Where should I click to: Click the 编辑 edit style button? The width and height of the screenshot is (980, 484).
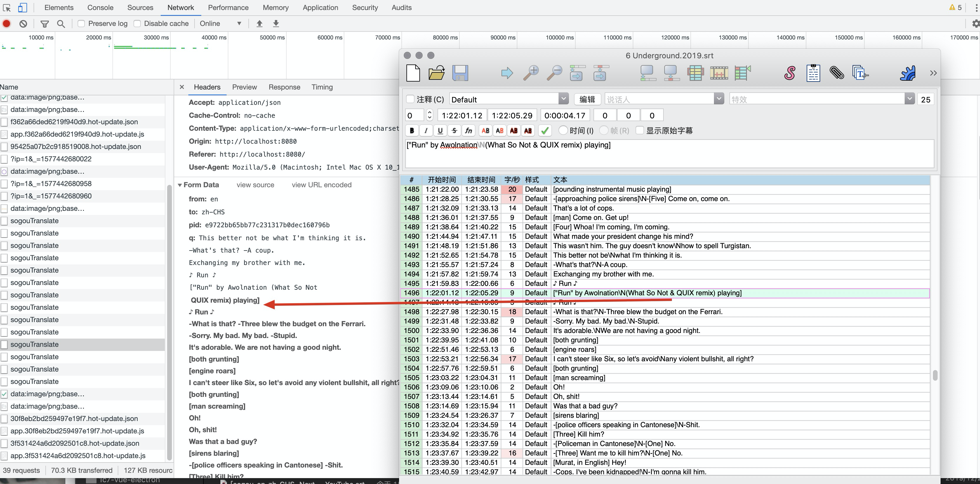[587, 99]
